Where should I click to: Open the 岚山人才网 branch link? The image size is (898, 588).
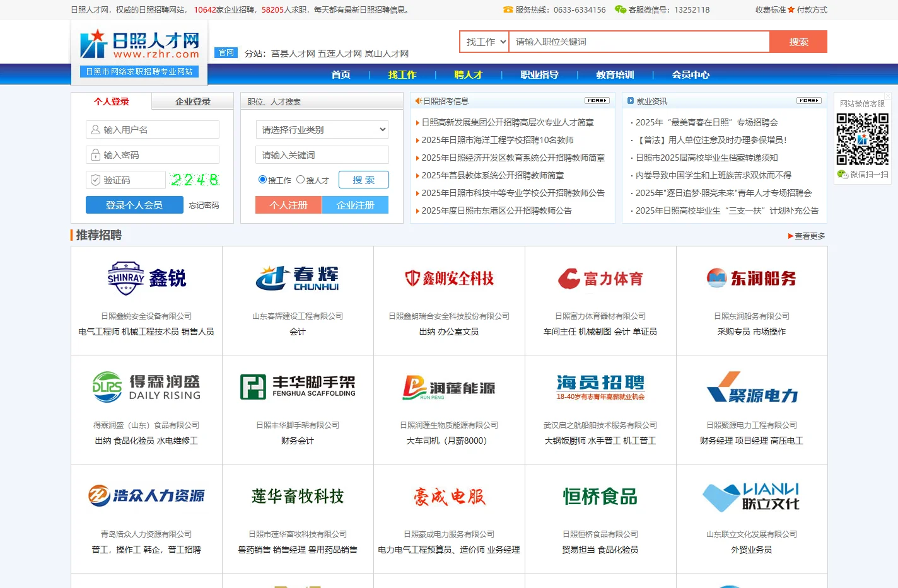point(387,54)
